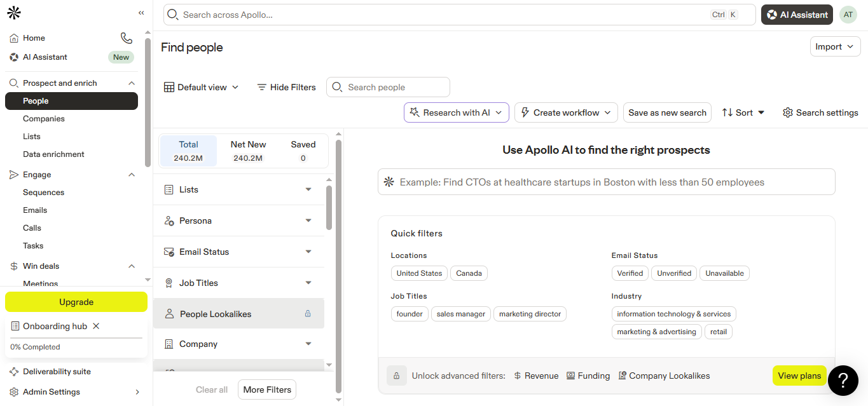Image resolution: width=868 pixels, height=406 pixels.
Task: Select marketing director chip
Action: [530, 314]
